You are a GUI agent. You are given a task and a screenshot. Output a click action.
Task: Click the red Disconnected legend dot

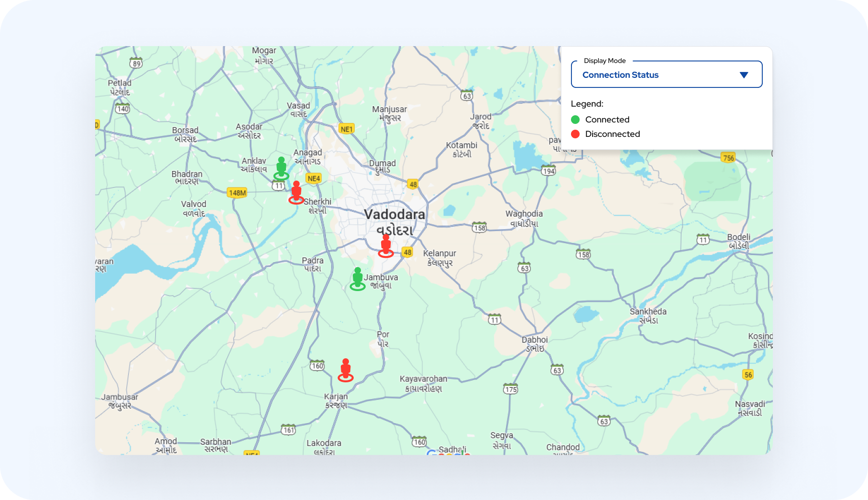[575, 134]
